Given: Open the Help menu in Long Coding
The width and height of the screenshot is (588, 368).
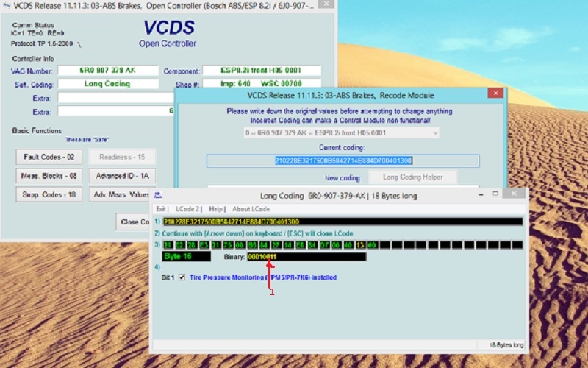Looking at the screenshot, I should (x=215, y=209).
